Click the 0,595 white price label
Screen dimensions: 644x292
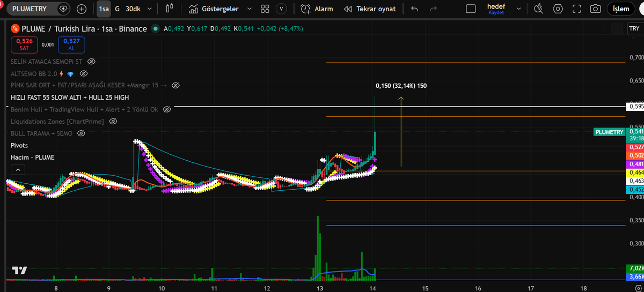tap(635, 106)
